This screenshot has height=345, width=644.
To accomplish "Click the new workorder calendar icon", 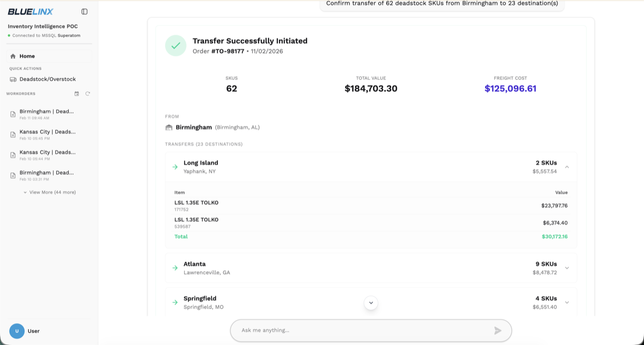I will point(77,93).
